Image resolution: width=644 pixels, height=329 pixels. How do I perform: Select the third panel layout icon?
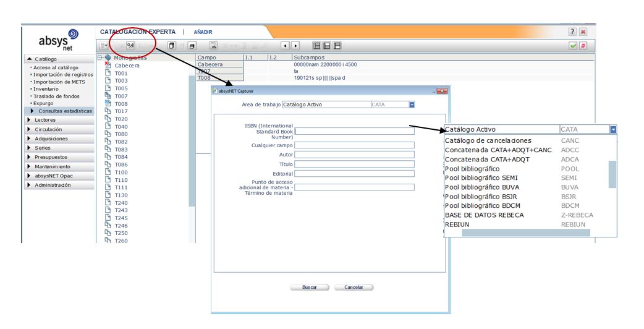pyautogui.click(x=337, y=46)
